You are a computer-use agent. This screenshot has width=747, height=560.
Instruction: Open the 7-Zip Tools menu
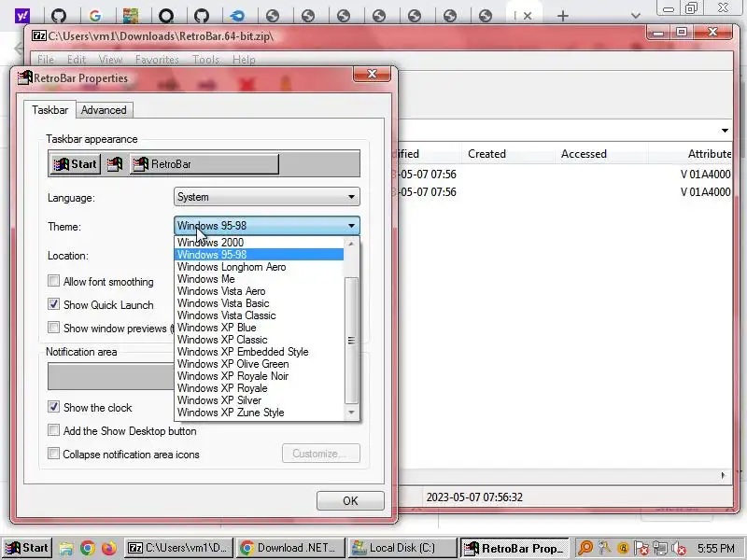click(205, 60)
